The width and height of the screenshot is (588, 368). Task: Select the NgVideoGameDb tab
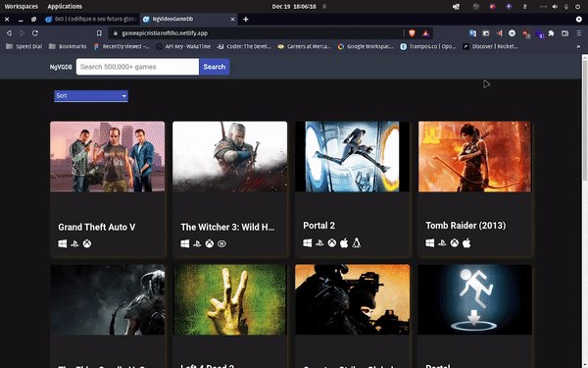click(188, 20)
